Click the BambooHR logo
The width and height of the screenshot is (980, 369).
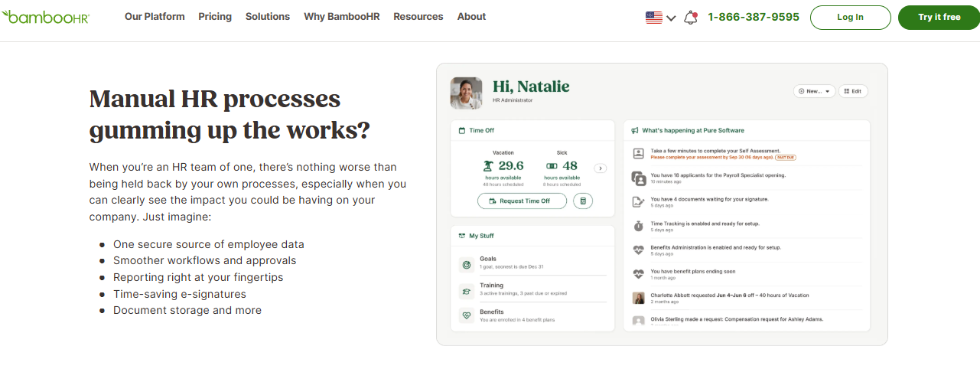tap(45, 16)
